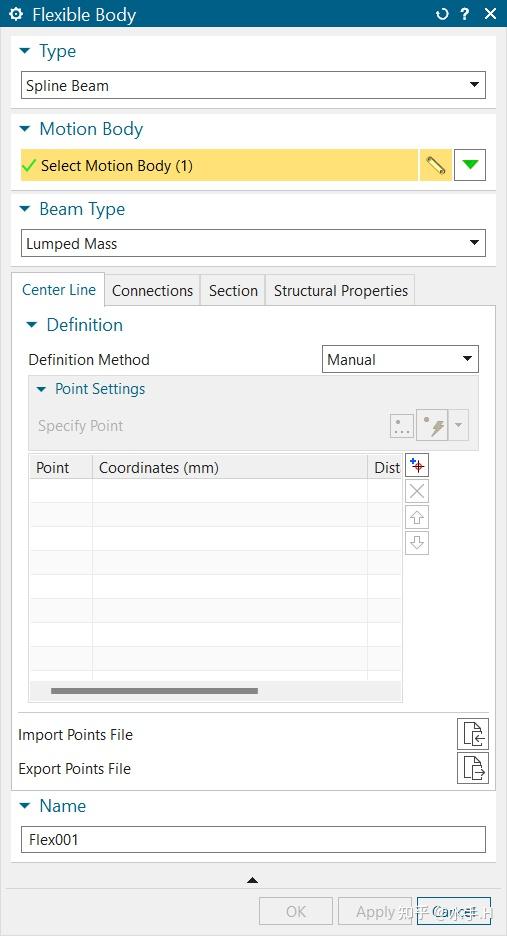Open the Section tab
This screenshot has height=936, width=507.
233,291
